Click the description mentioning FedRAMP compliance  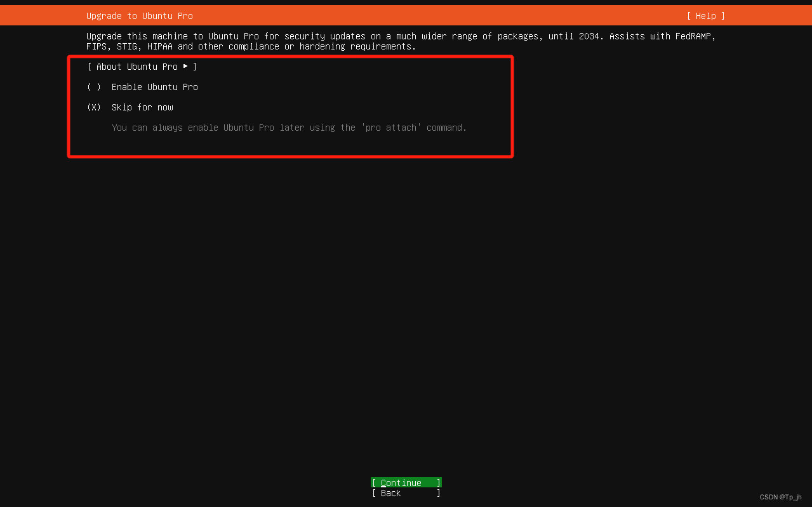click(401, 41)
